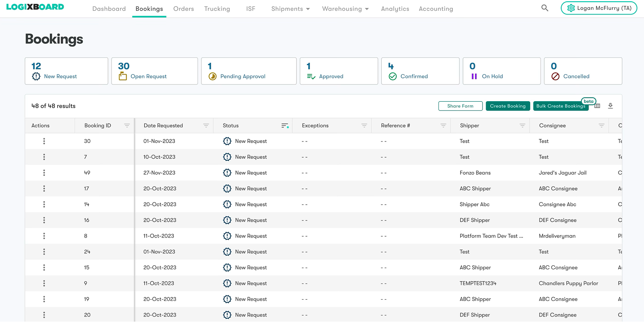
Task: Open Reference # column filter
Action: point(444,126)
